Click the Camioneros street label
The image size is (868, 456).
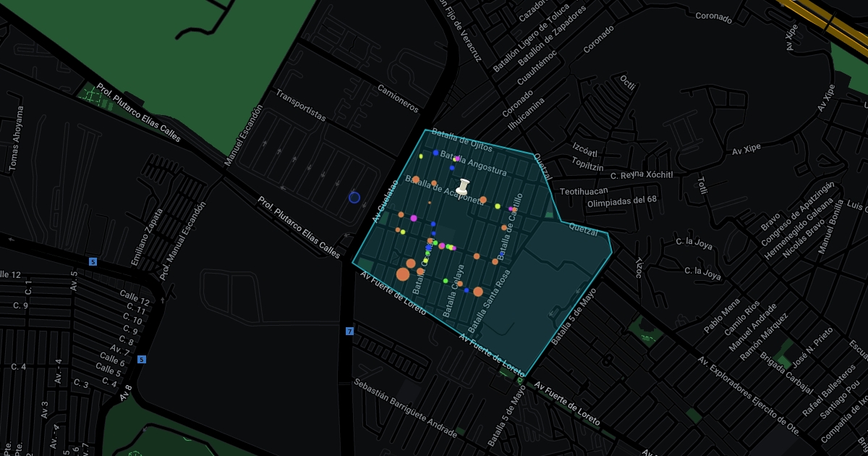pyautogui.click(x=398, y=98)
